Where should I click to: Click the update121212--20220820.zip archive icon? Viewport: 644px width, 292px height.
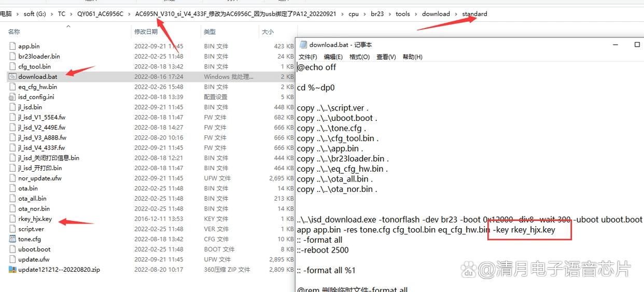tap(13, 270)
